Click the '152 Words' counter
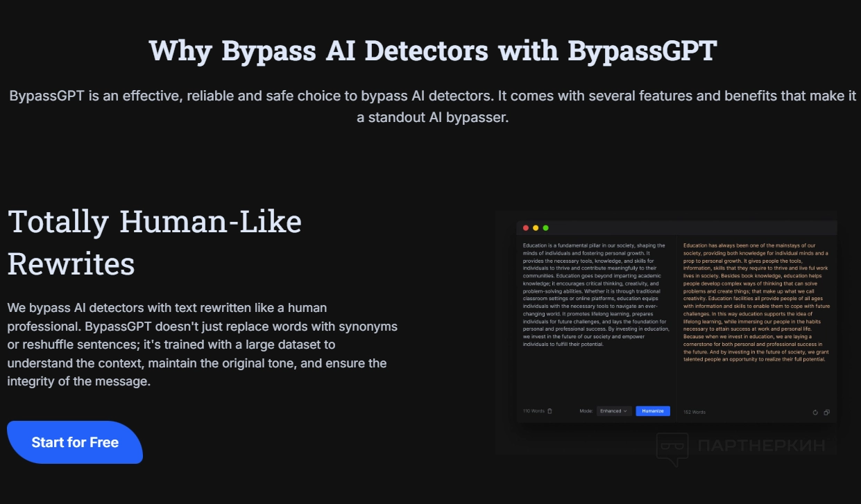This screenshot has width=861, height=504. (x=694, y=412)
